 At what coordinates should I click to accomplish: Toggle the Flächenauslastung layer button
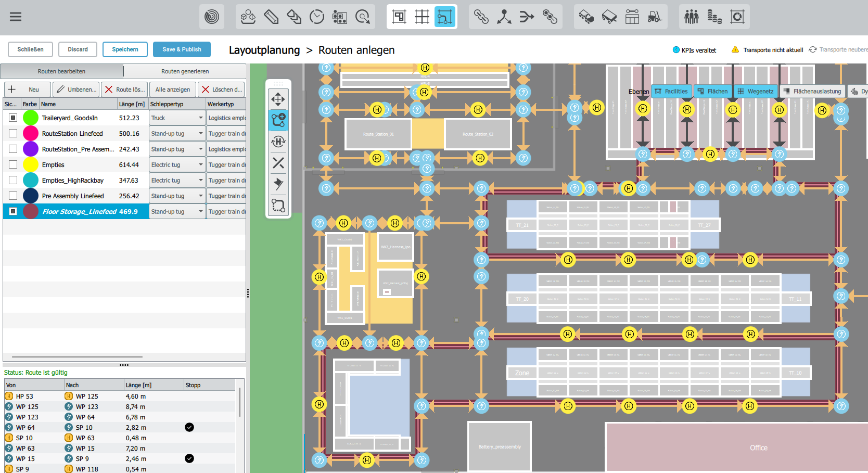click(x=812, y=91)
